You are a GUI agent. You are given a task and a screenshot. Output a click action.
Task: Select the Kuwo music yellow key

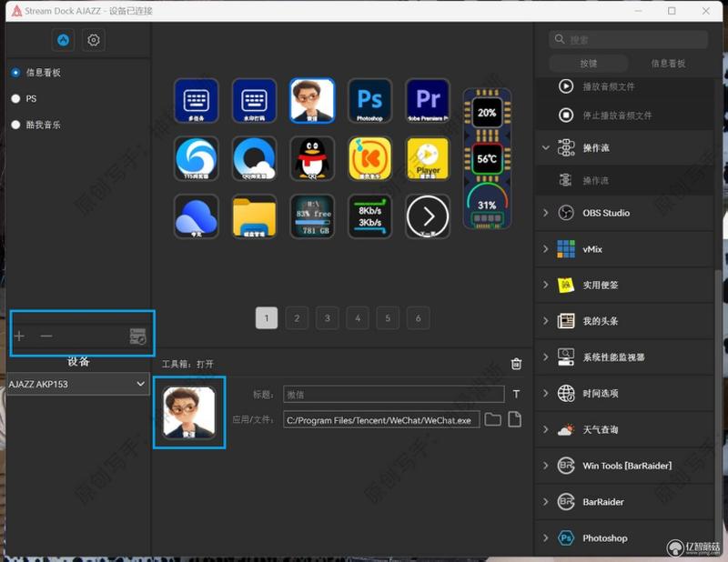369,158
